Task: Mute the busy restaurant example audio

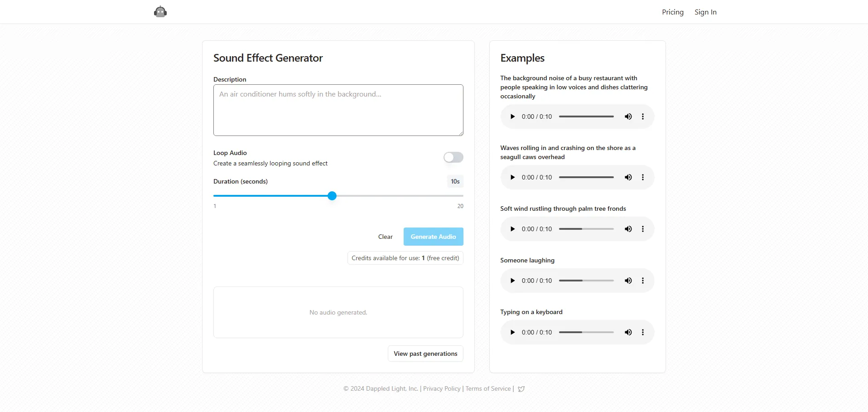Action: pos(628,116)
